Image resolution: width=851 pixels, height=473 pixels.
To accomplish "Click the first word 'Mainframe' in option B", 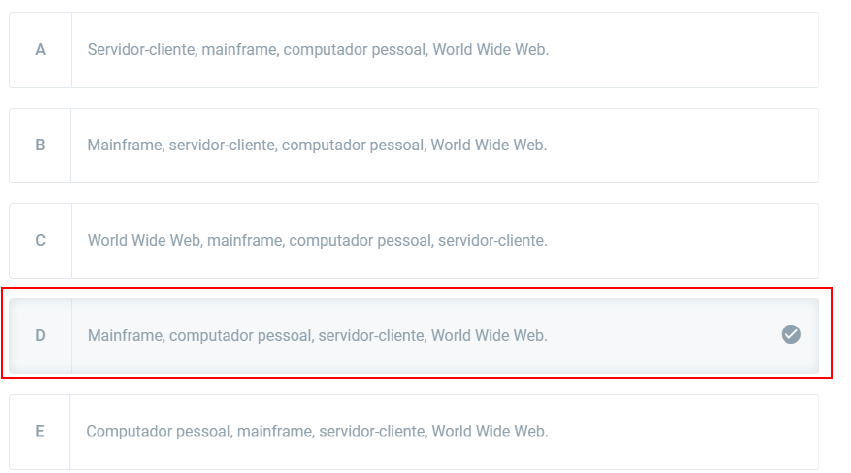I will (x=125, y=145).
